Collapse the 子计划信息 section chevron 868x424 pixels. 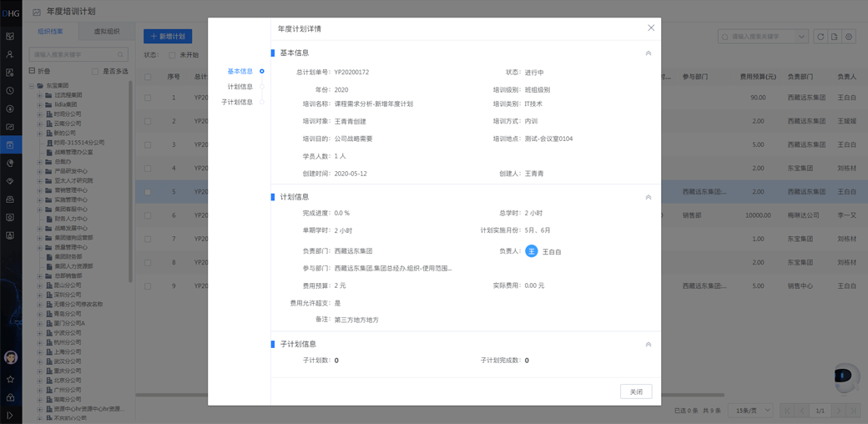(648, 345)
